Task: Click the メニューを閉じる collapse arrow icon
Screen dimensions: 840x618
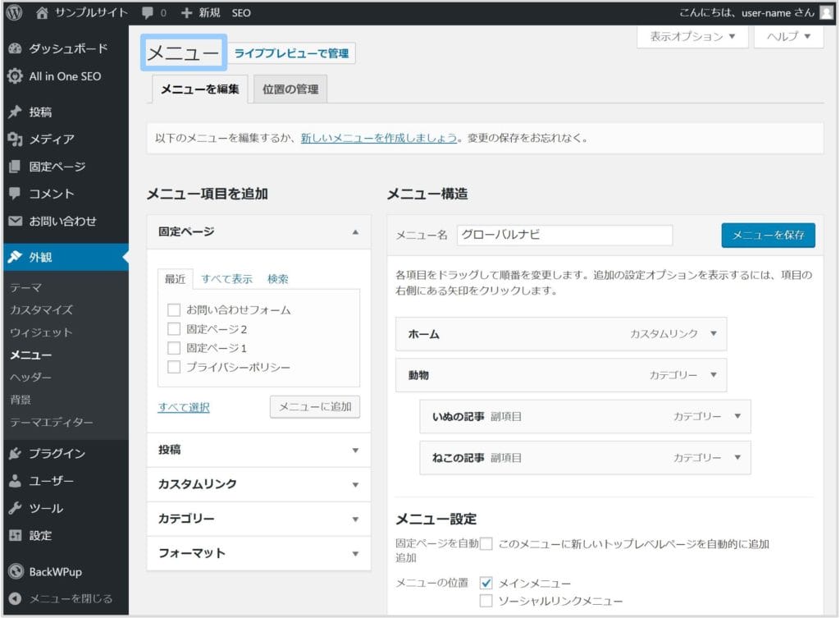Action: [x=15, y=598]
